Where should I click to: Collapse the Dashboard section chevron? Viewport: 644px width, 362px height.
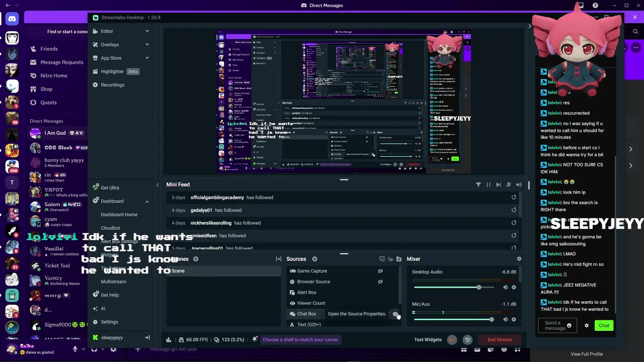click(x=147, y=201)
